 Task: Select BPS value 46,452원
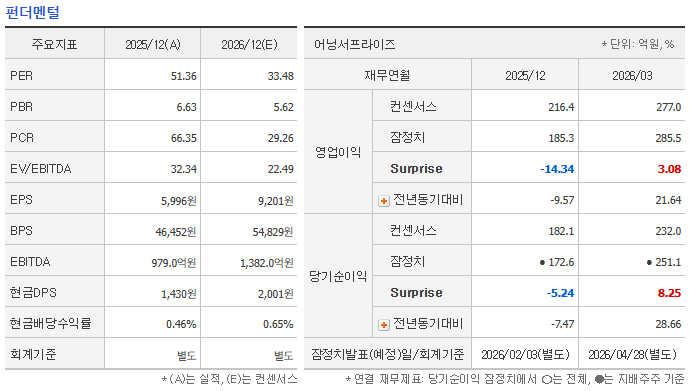176,232
